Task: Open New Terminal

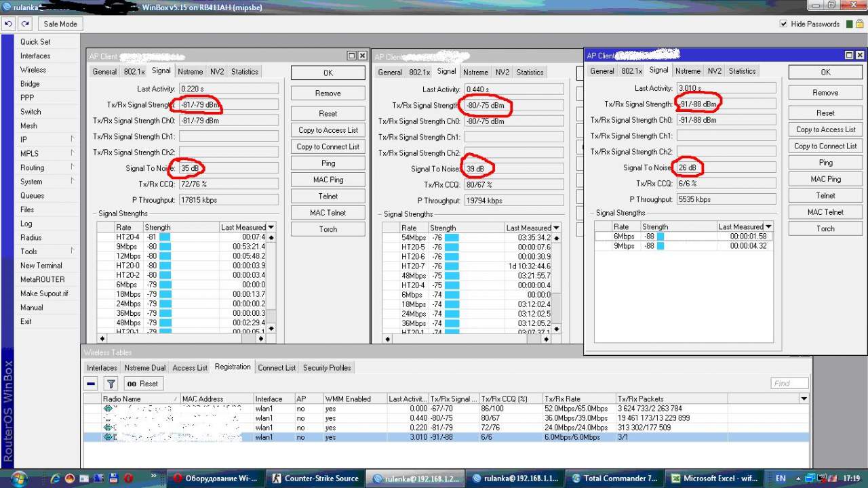Action: (x=41, y=266)
